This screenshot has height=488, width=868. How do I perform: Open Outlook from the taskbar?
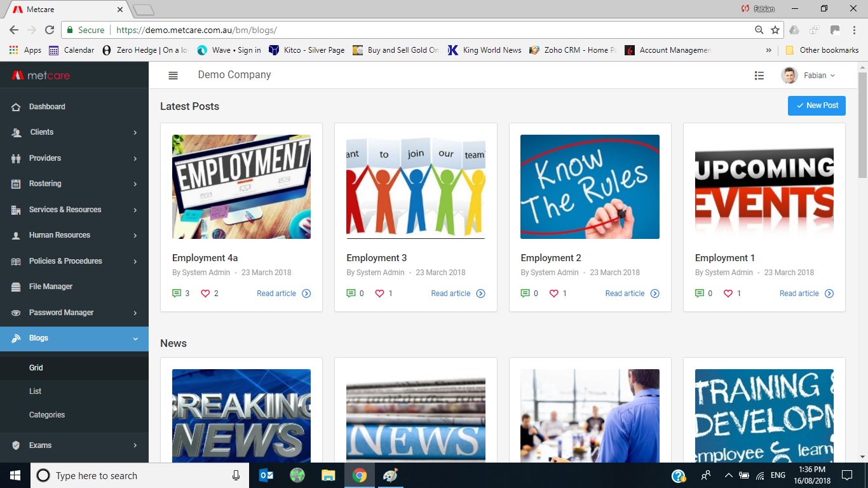tap(266, 475)
